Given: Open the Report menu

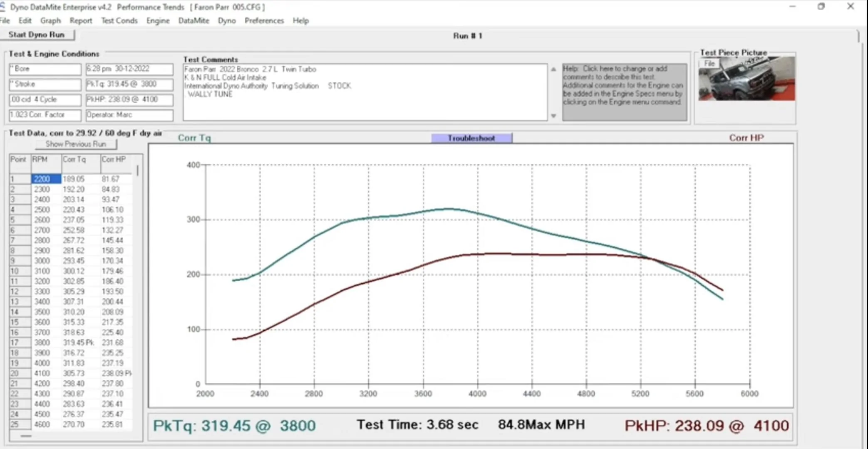Looking at the screenshot, I should (81, 20).
